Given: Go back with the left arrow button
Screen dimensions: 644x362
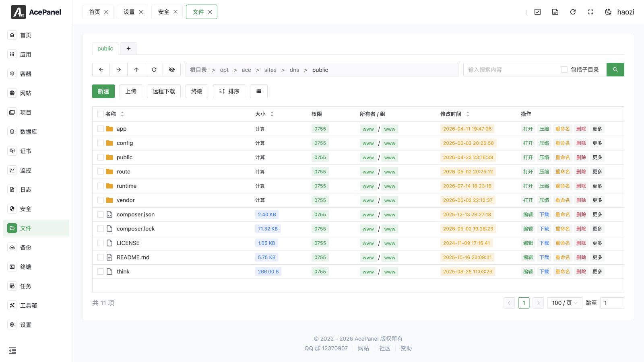Looking at the screenshot, I should [101, 70].
